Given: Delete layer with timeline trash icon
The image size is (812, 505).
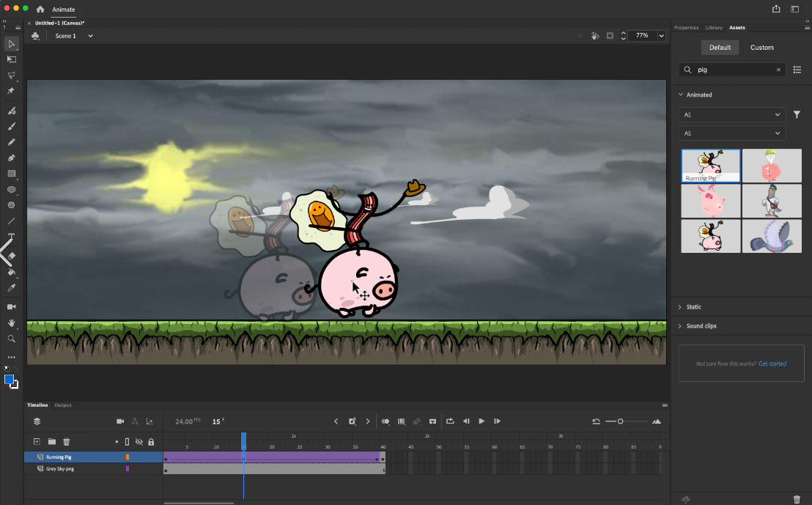Looking at the screenshot, I should point(66,442).
